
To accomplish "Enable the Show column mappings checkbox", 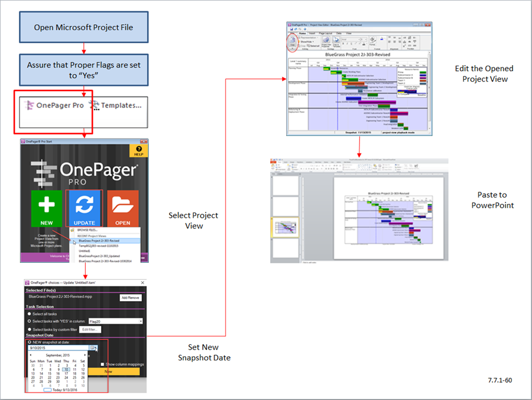I will point(102,364).
